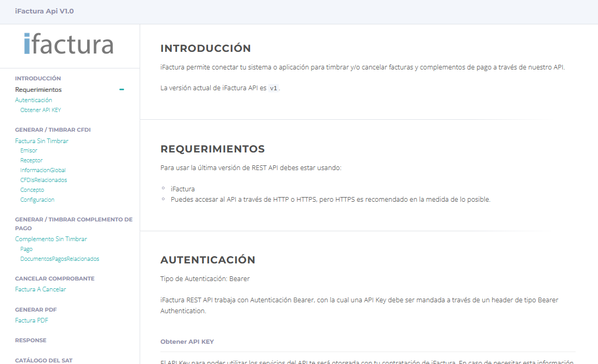Viewport: 598px width, 364px height.
Task: Open Factura A Cancelar link
Action: click(x=40, y=289)
